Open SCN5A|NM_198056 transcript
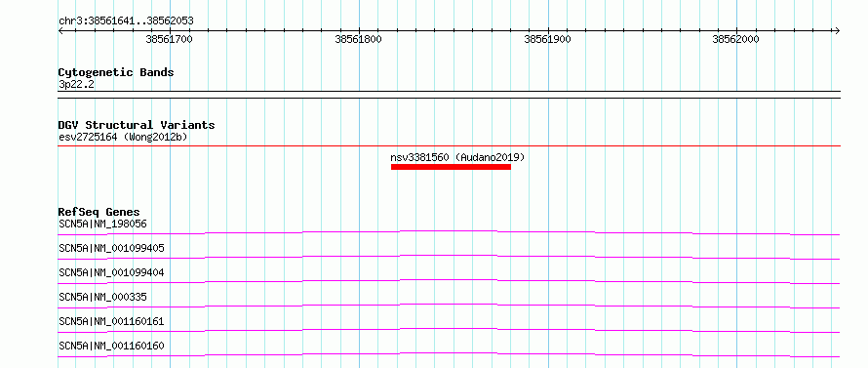Viewport: 868px width, 368px height. coord(102,224)
